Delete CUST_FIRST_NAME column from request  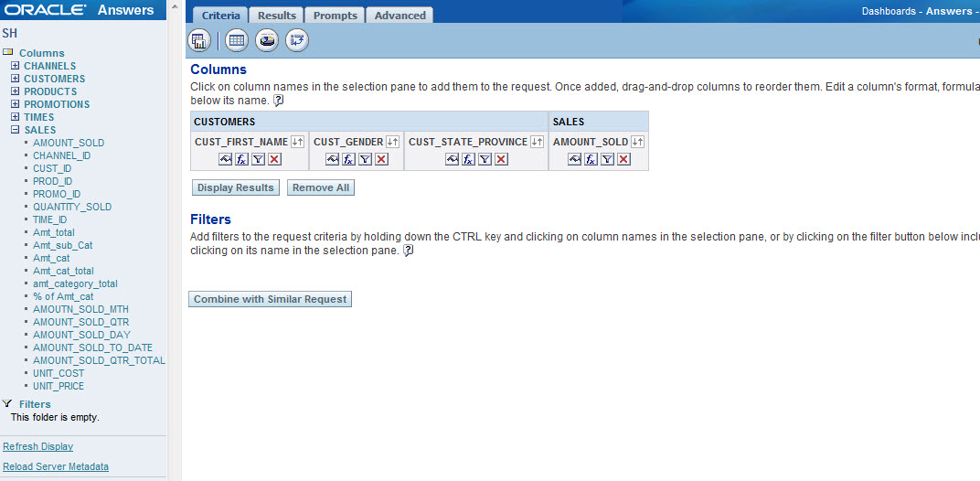[274, 159]
